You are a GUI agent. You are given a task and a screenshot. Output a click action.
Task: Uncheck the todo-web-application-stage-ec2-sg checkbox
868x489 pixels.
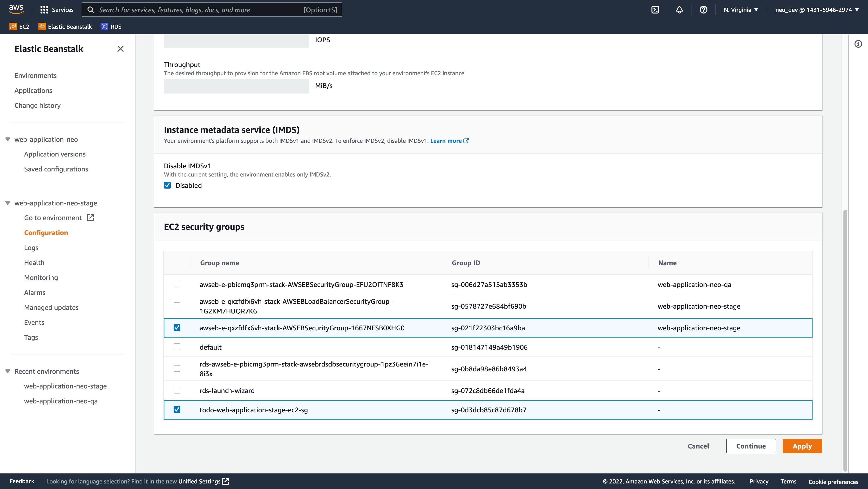click(177, 409)
